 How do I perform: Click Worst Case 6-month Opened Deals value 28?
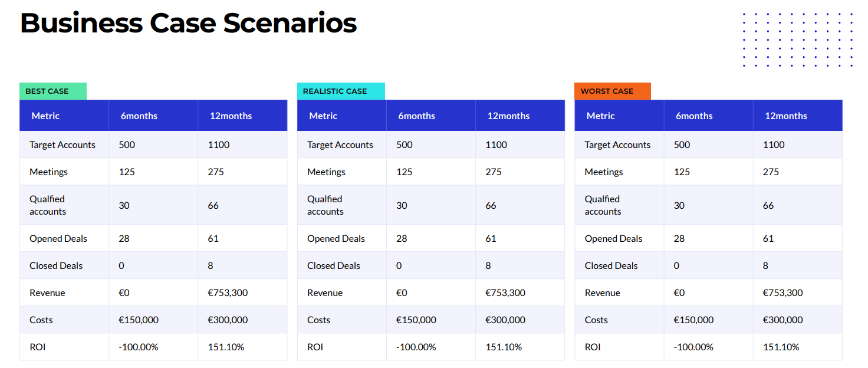pyautogui.click(x=679, y=238)
